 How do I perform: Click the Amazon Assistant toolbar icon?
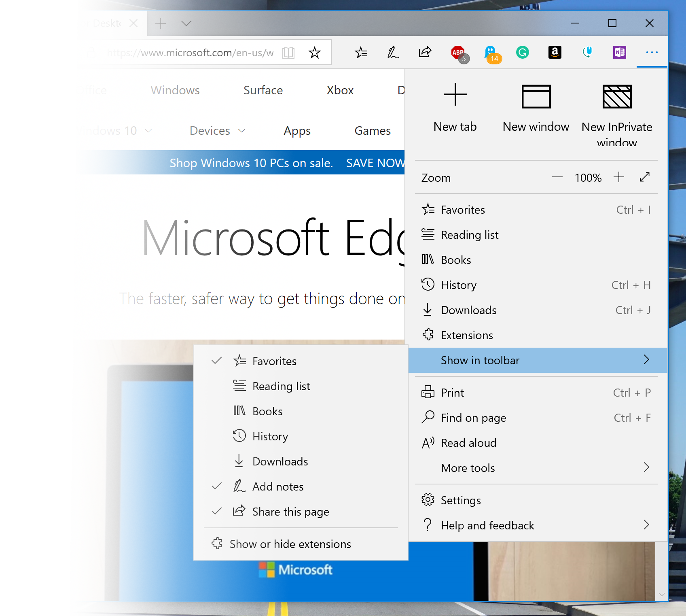(555, 53)
